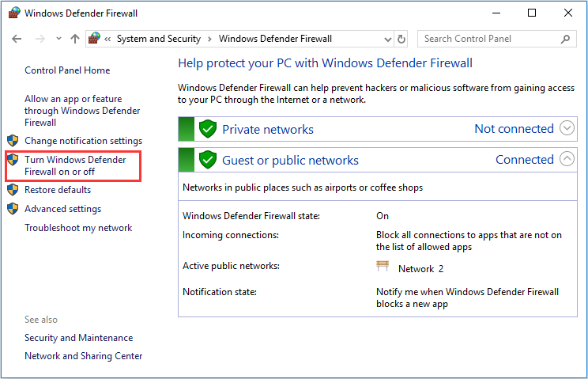Click shield icon beside Change notification settings
This screenshot has height=379, width=588.
click(13, 141)
